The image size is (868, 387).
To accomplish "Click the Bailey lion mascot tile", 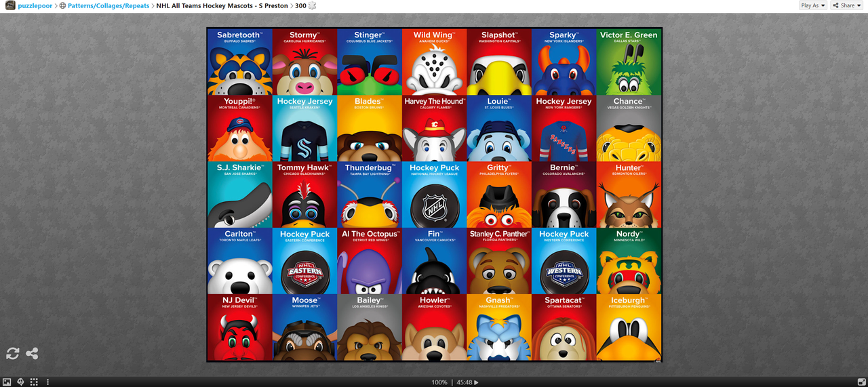I will coord(370,327).
